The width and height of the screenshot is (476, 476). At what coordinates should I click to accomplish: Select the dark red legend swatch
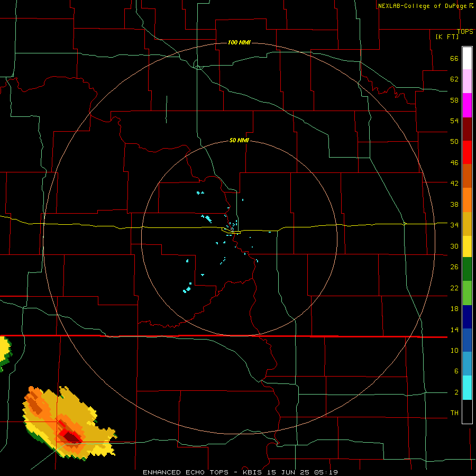click(x=467, y=129)
